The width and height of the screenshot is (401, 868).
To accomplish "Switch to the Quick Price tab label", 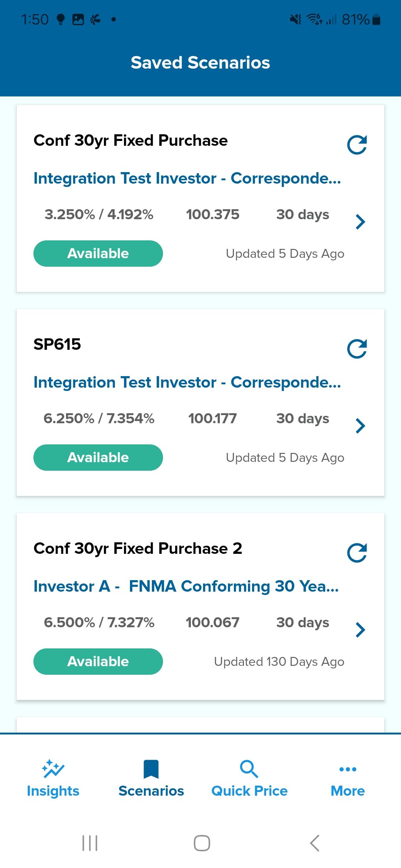I will point(250,791).
